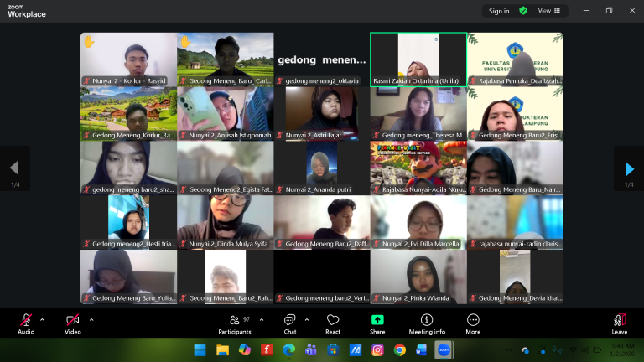Unmute microphone via Audio button
This screenshot has width=644, height=362.
click(x=26, y=323)
